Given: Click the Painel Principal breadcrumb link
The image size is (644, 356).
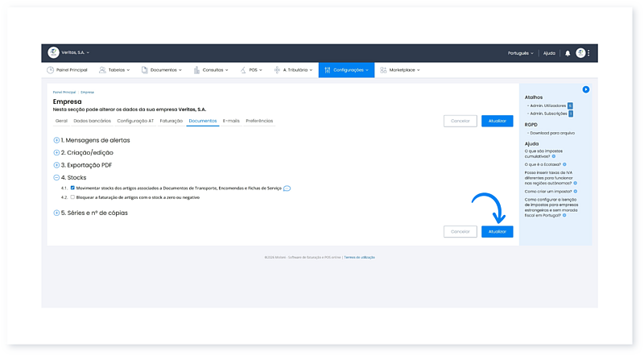Looking at the screenshot, I should point(64,93).
